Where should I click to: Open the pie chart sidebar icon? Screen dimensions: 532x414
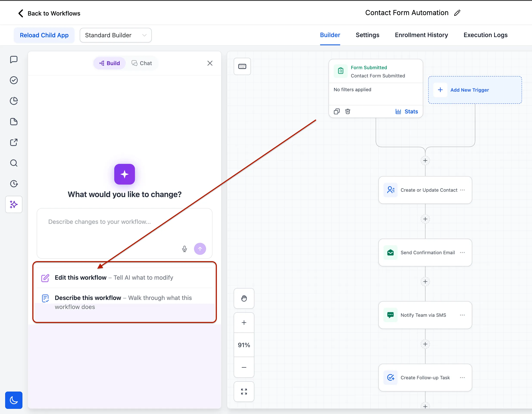14,101
